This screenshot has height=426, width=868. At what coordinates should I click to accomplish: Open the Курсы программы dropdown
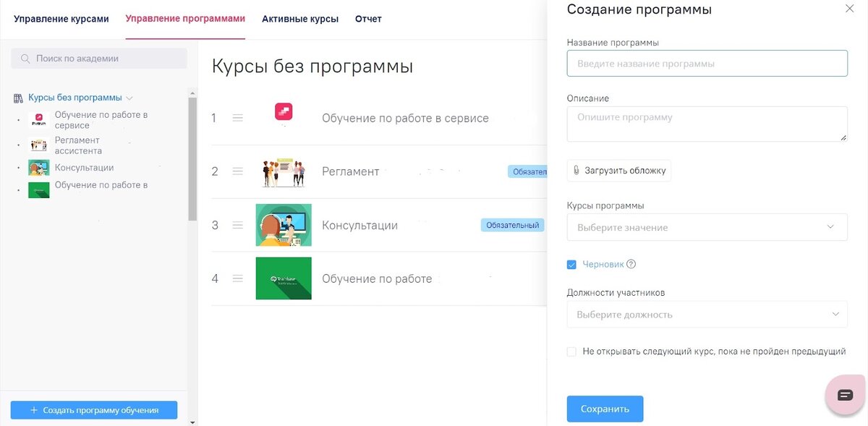coord(707,227)
